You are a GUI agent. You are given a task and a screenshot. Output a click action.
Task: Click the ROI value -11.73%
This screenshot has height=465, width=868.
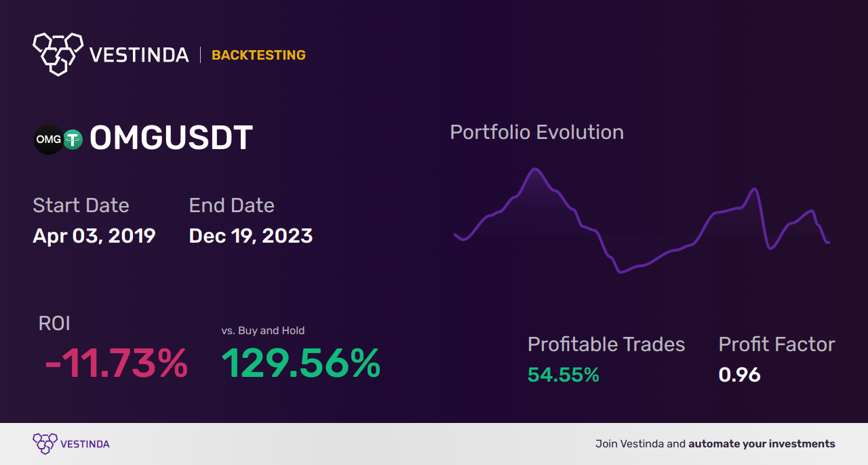[116, 363]
